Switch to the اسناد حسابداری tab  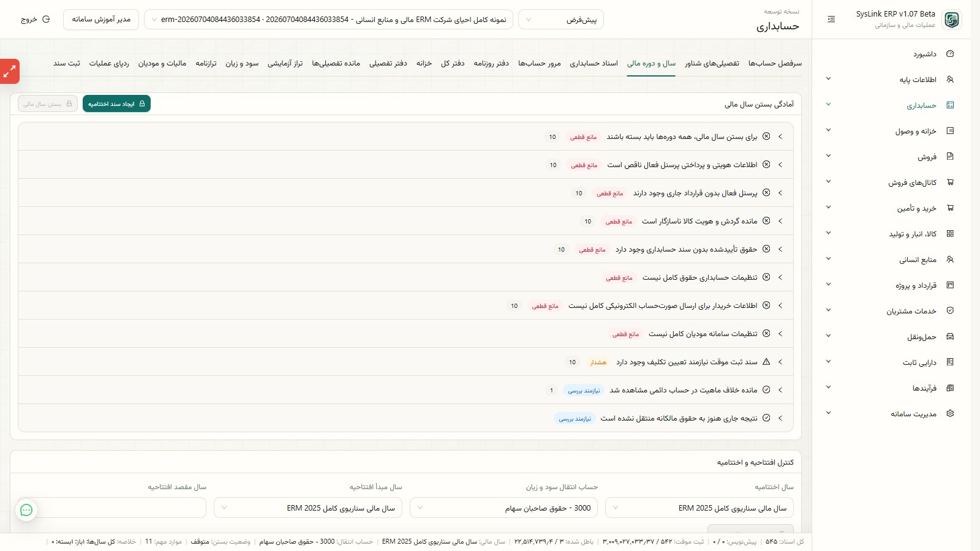click(594, 64)
